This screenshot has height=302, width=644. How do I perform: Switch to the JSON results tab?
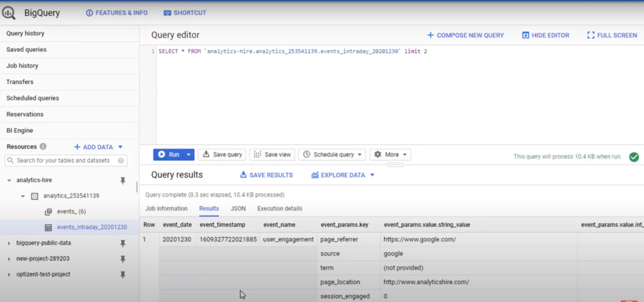point(238,208)
